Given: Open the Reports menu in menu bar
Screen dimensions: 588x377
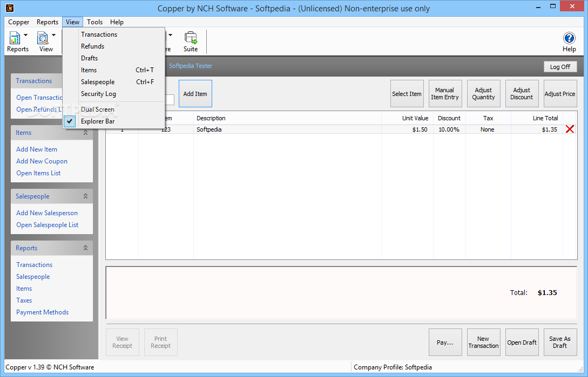Looking at the screenshot, I should coord(48,22).
